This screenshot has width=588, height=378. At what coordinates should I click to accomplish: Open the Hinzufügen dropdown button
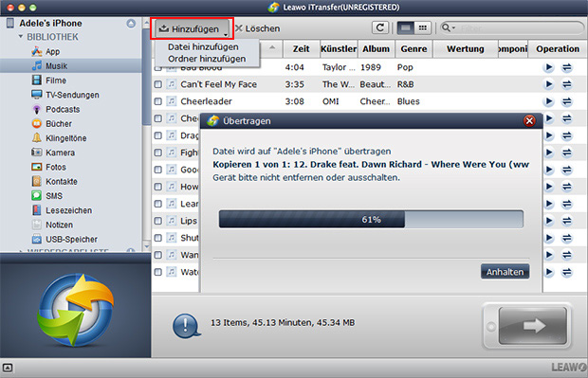point(193,28)
